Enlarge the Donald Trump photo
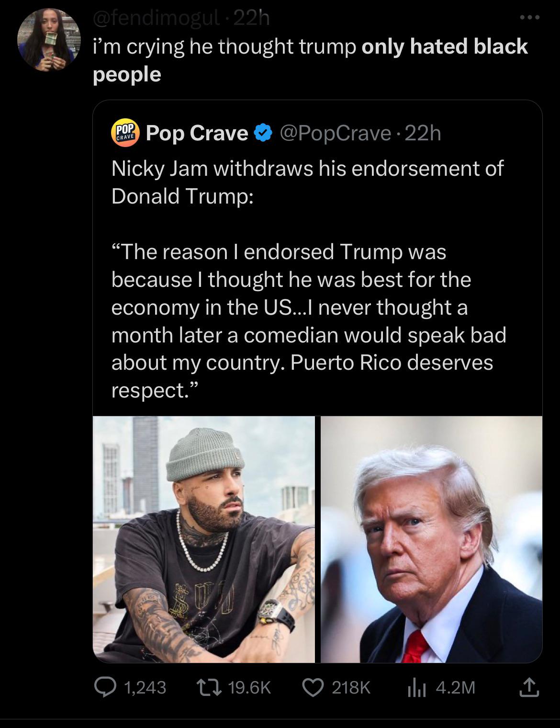Image resolution: width=560 pixels, height=728 pixels. click(x=431, y=539)
